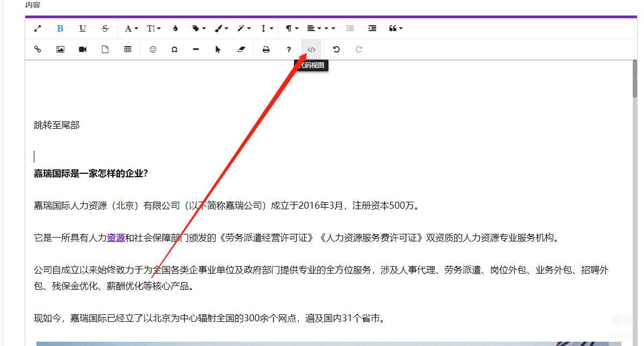Expand the paragraph format dropdown
This screenshot has width=644, height=346.
pos(291,28)
